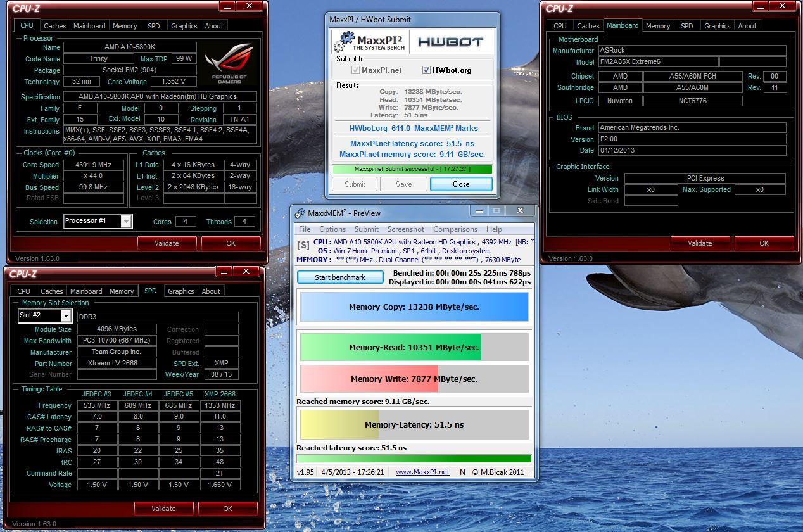This screenshot has width=803, height=532.
Task: Click OK in the CPU tab CPU-Z window
Action: pos(231,243)
